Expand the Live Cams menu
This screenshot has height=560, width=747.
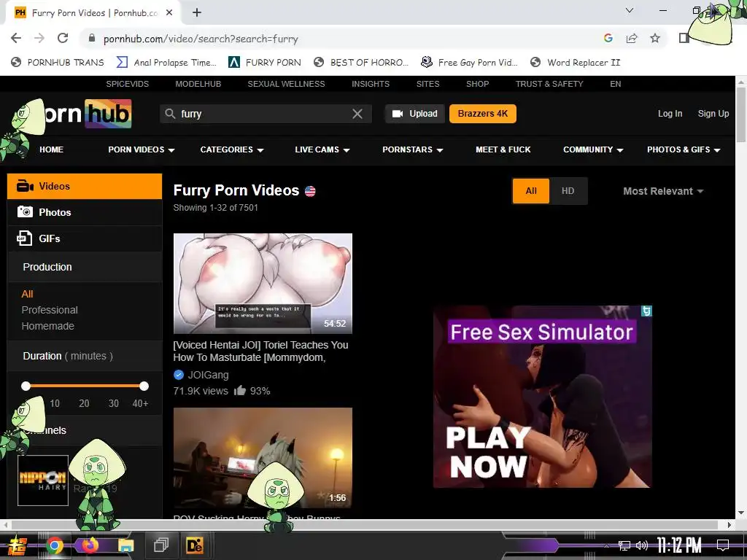(322, 149)
